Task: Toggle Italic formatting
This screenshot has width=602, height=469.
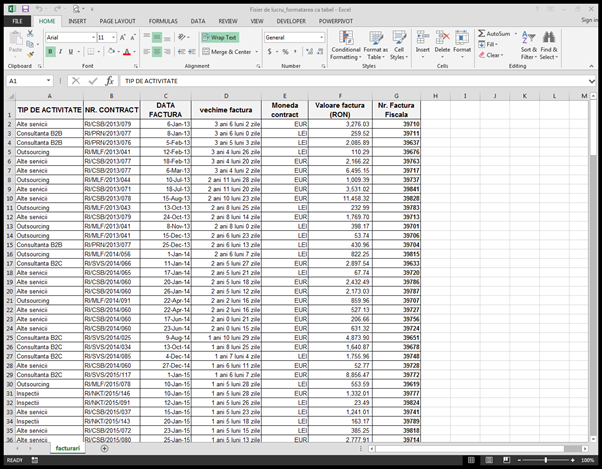Action: tap(60, 51)
